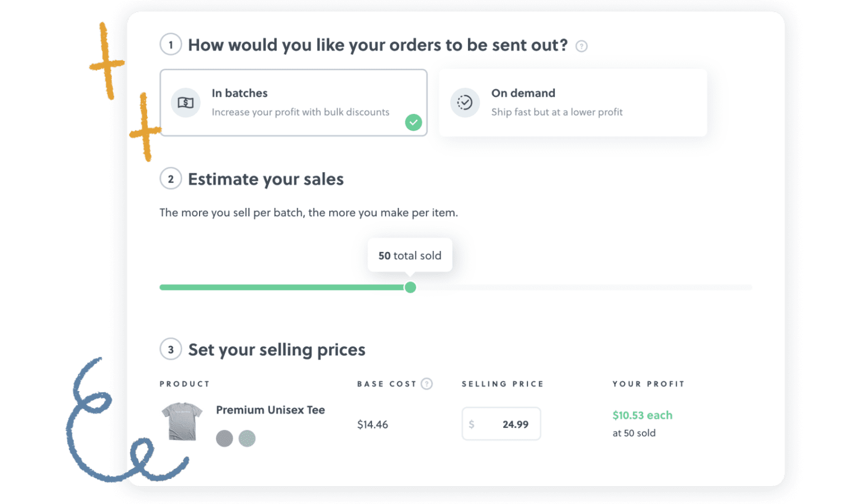Click the "$10.53 each" profit amount

point(642,415)
